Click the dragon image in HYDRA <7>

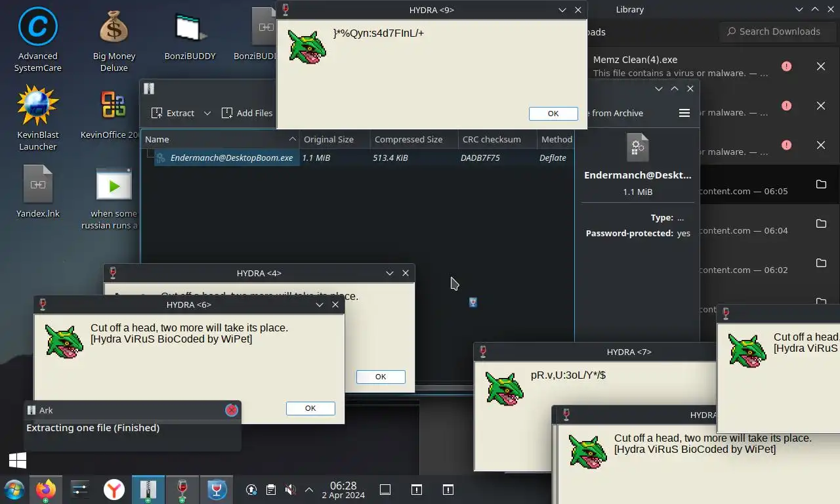pyautogui.click(x=504, y=388)
